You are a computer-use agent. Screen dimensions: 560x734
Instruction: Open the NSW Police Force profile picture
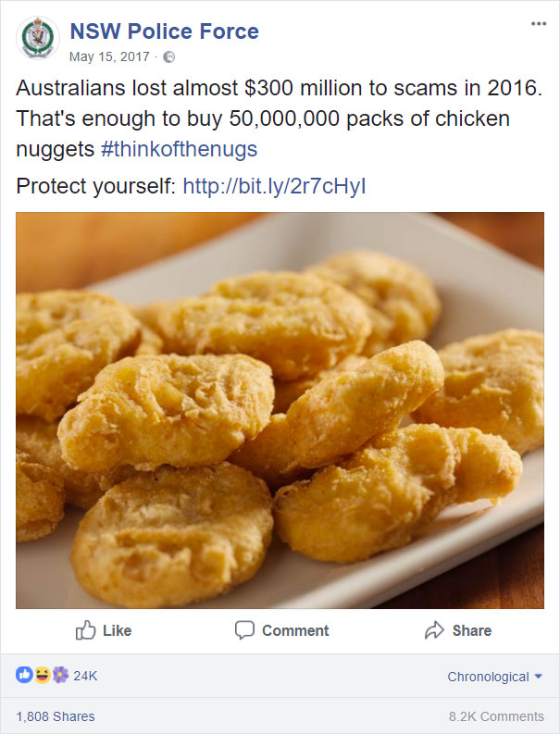[x=38, y=38]
